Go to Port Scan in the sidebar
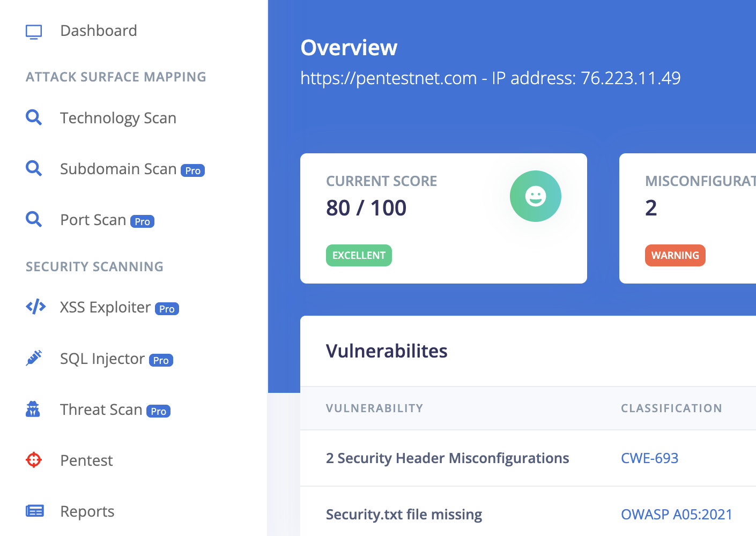Image resolution: width=756 pixels, height=536 pixels. pyautogui.click(x=93, y=220)
